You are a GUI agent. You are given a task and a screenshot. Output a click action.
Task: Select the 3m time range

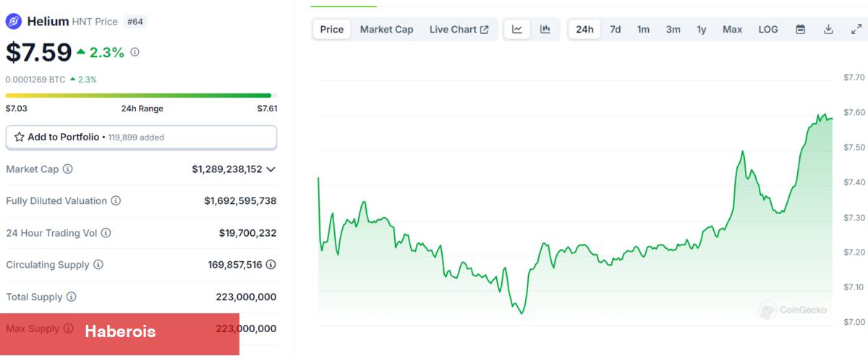(x=673, y=30)
